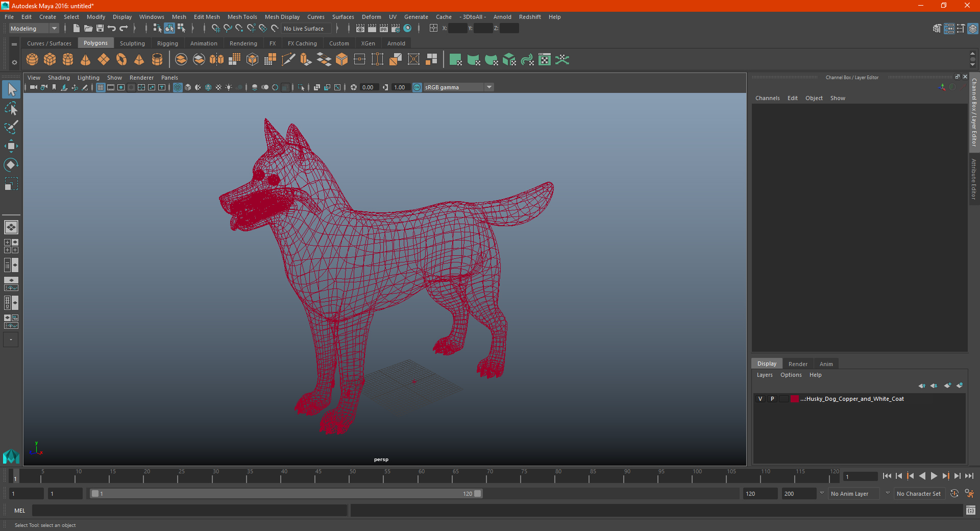Click the Redo arrow icon
Image resolution: width=980 pixels, height=531 pixels.
(x=124, y=29)
